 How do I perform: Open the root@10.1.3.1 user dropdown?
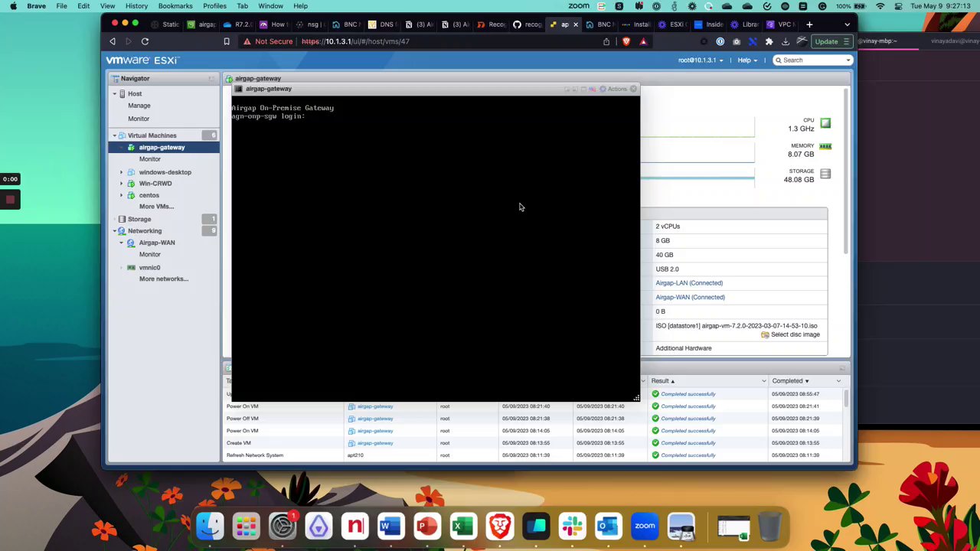coord(701,60)
